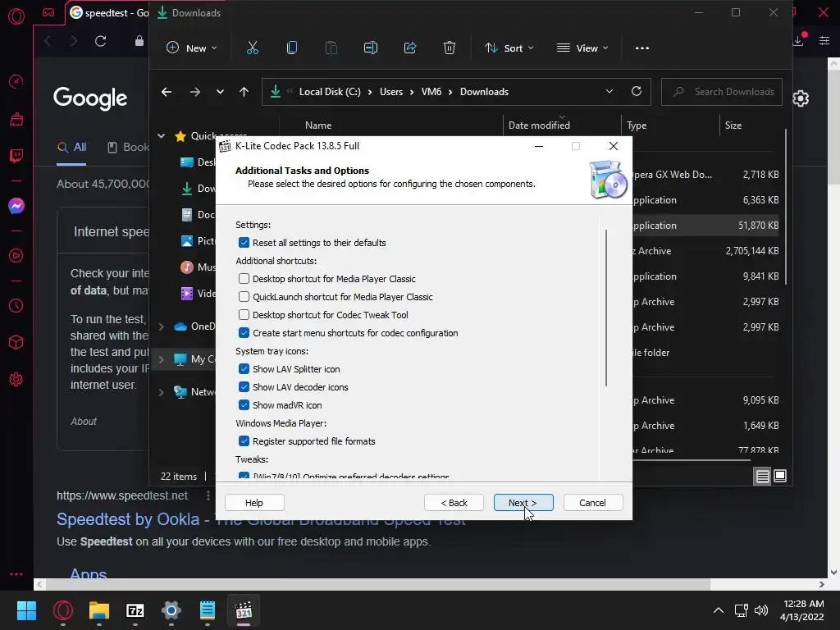840x630 pixels.
Task: Open Opera downloads icon with red dot
Action: coord(799,39)
